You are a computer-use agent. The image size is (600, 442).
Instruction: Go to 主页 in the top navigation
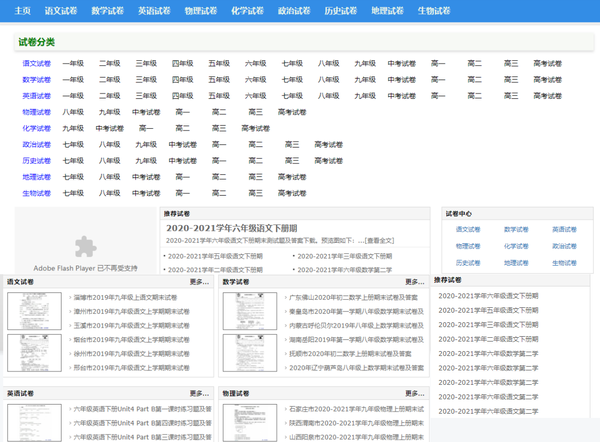pyautogui.click(x=23, y=11)
